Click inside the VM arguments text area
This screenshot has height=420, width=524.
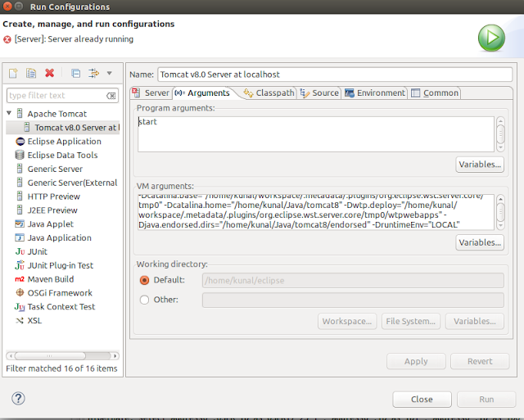(316, 212)
